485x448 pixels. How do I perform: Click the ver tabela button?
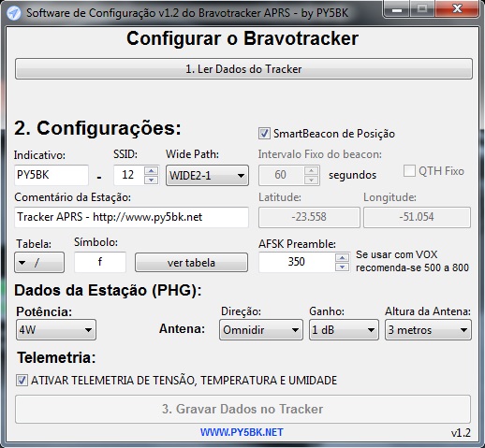click(191, 263)
